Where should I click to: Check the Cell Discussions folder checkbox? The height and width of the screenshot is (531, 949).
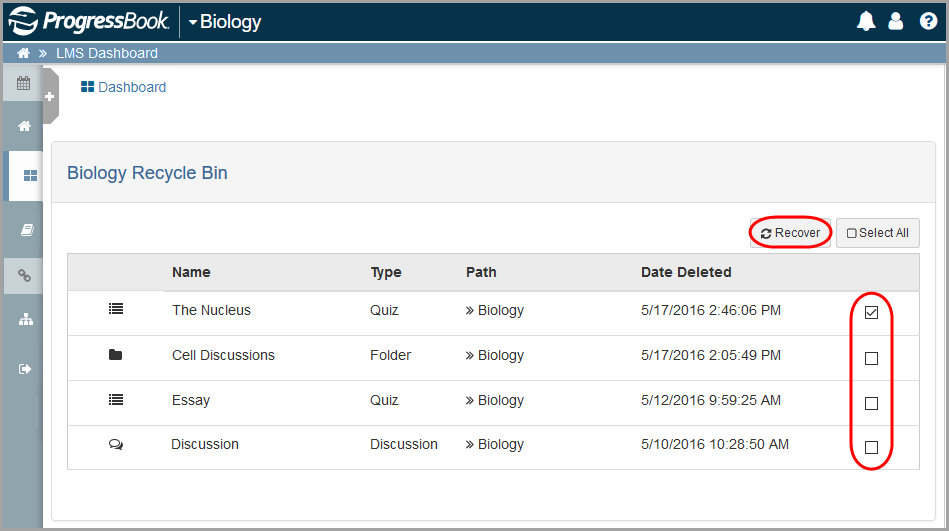click(x=871, y=358)
